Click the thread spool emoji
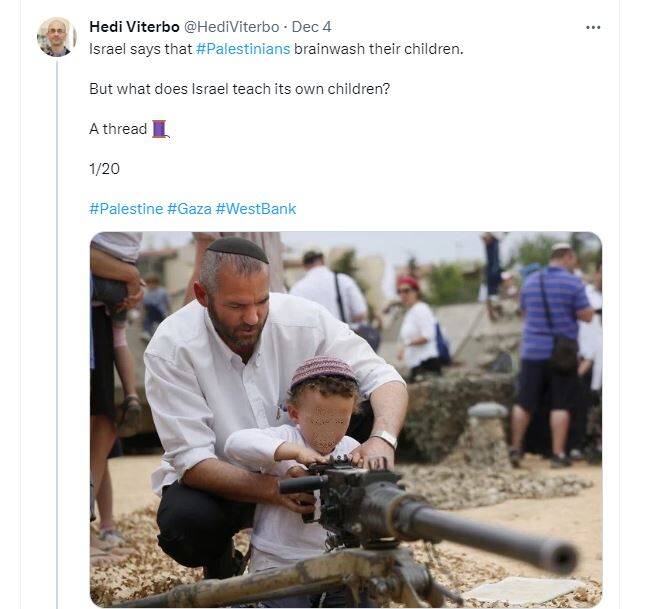This screenshot has width=650, height=609. pyautogui.click(x=160, y=129)
